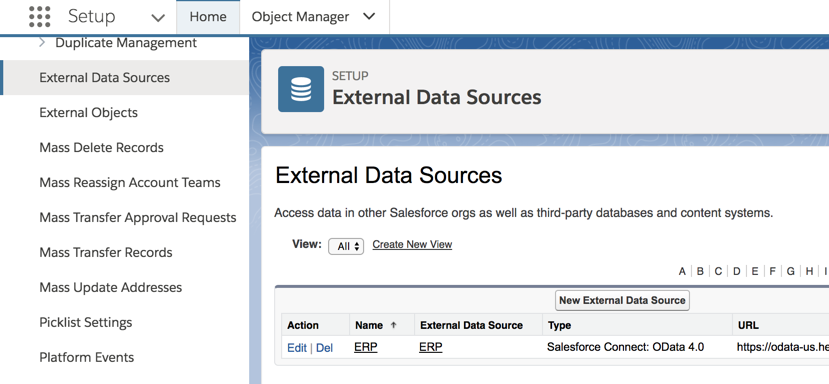Click the External Data Source column header
The height and width of the screenshot is (384, 829).
(x=471, y=325)
